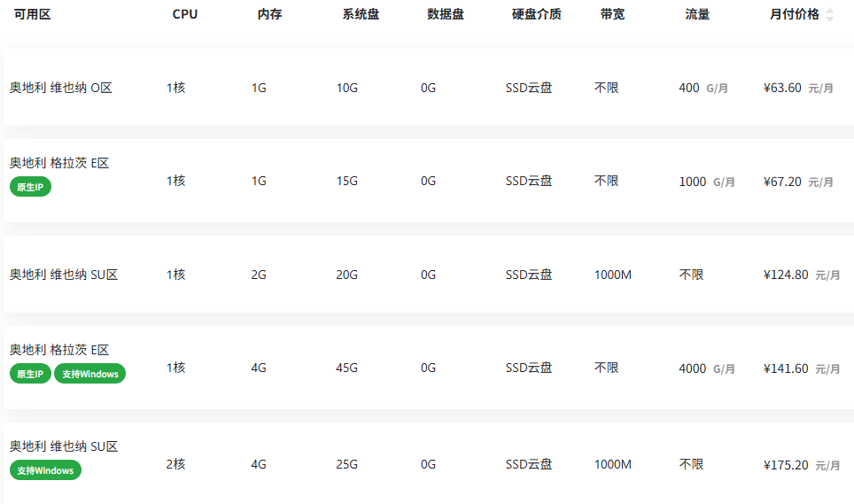The image size is (854, 504).
Task: Click 支持Windows badge on the 45G row
Action: click(x=89, y=374)
